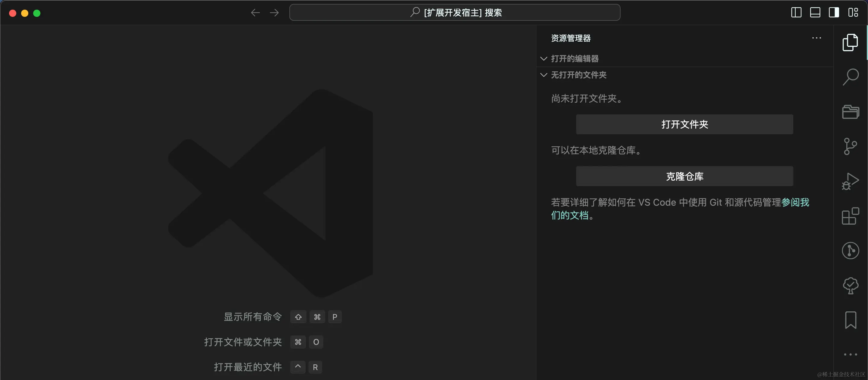Open 资源管理器 more actions menu
Image resolution: width=868 pixels, height=380 pixels.
[816, 38]
